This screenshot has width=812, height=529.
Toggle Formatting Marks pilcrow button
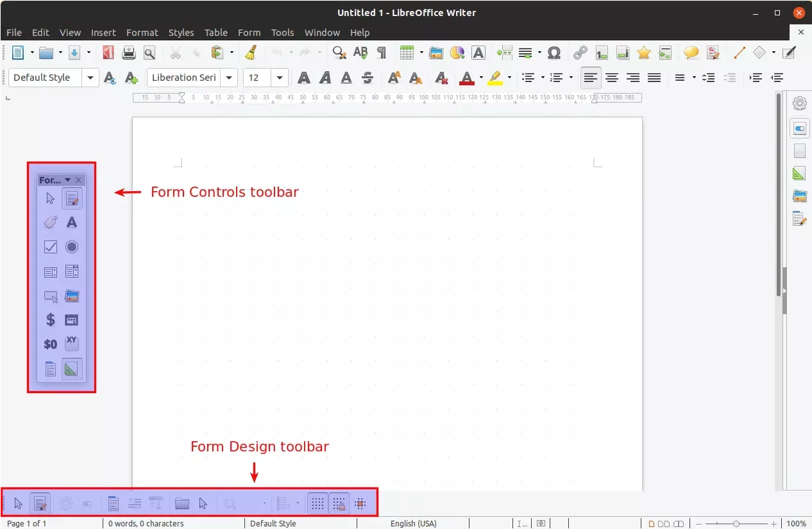click(x=382, y=53)
